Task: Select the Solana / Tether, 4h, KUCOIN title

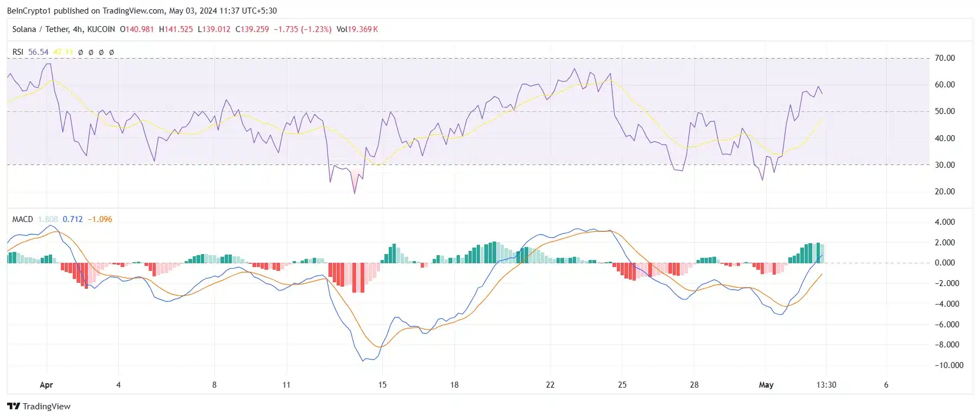Action: point(64,29)
